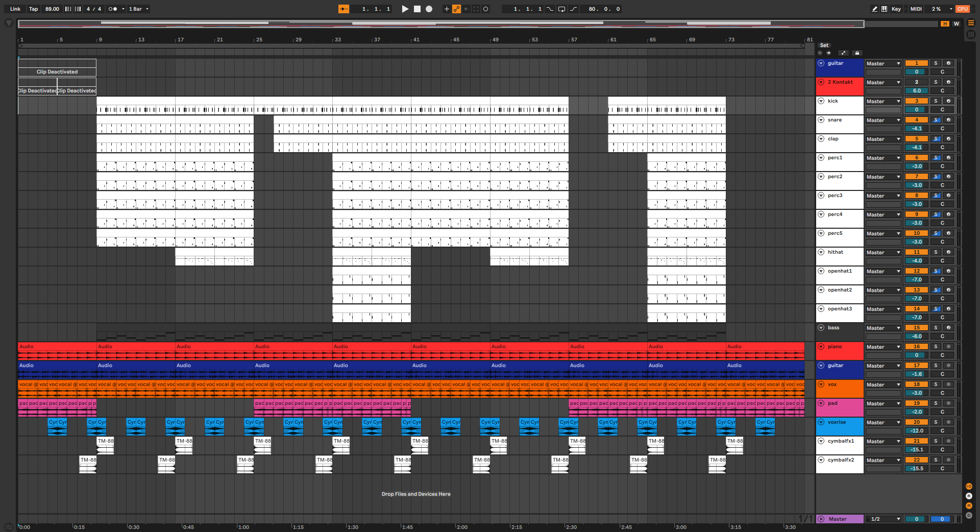The height and width of the screenshot is (532, 980).
Task: Click the Capture MIDI icon
Action: [x=476, y=9]
